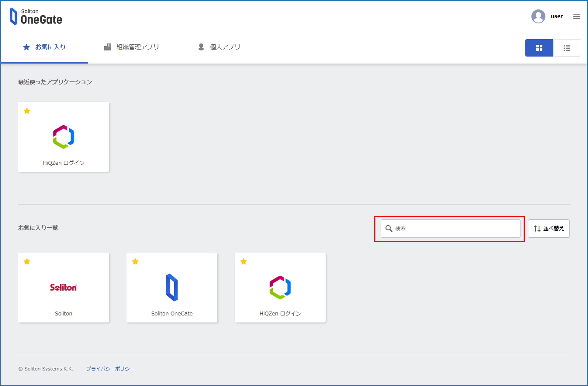The image size is (588, 386).
Task: Open the 個人アプリ tab
Action: (219, 47)
